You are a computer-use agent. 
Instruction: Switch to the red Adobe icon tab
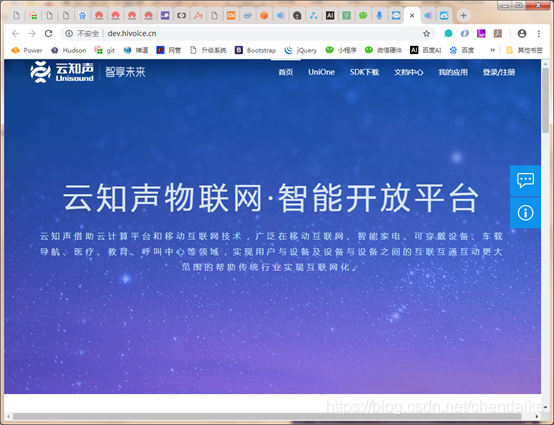coord(198,16)
